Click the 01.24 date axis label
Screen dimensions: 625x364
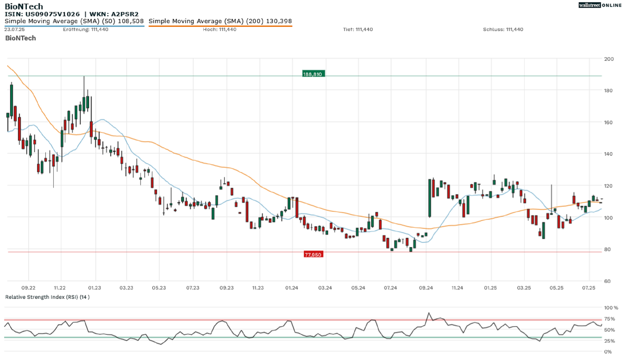click(291, 288)
